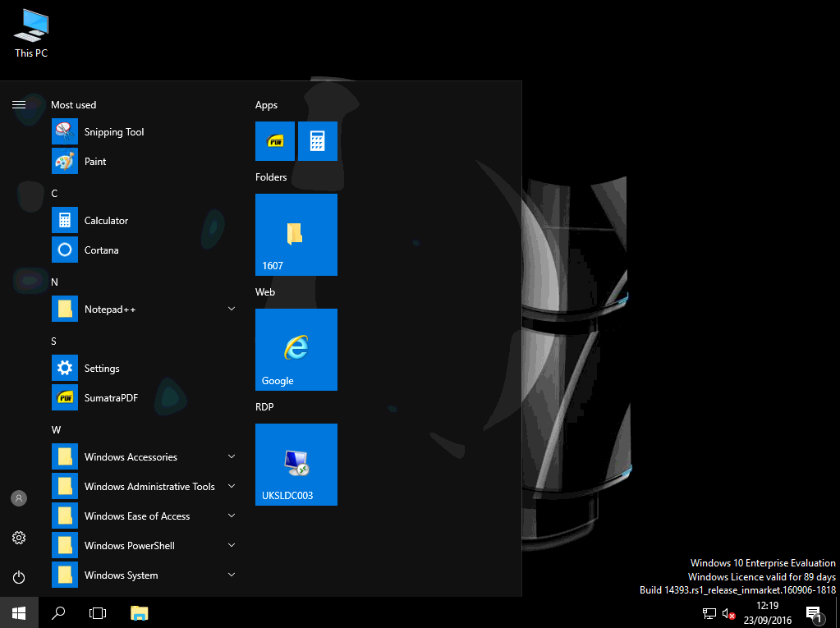Open File Explorer from the taskbar
Screen dimensions: 840x628
point(140,613)
